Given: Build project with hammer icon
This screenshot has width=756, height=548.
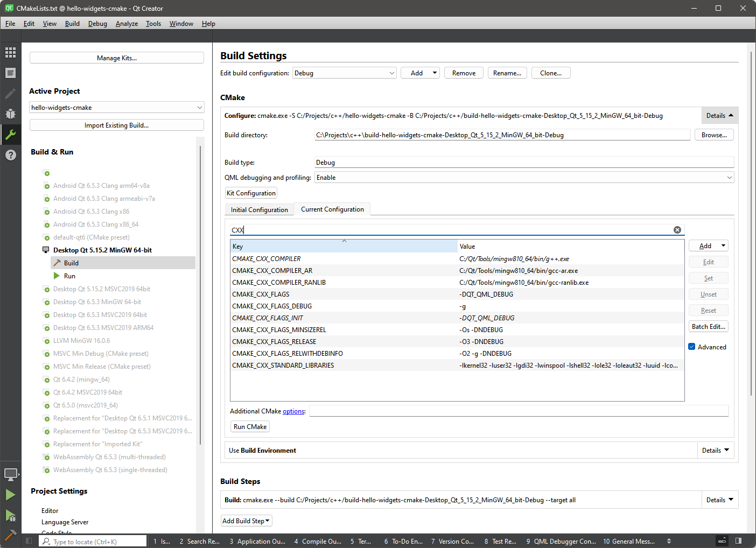Looking at the screenshot, I should click(x=10, y=535).
